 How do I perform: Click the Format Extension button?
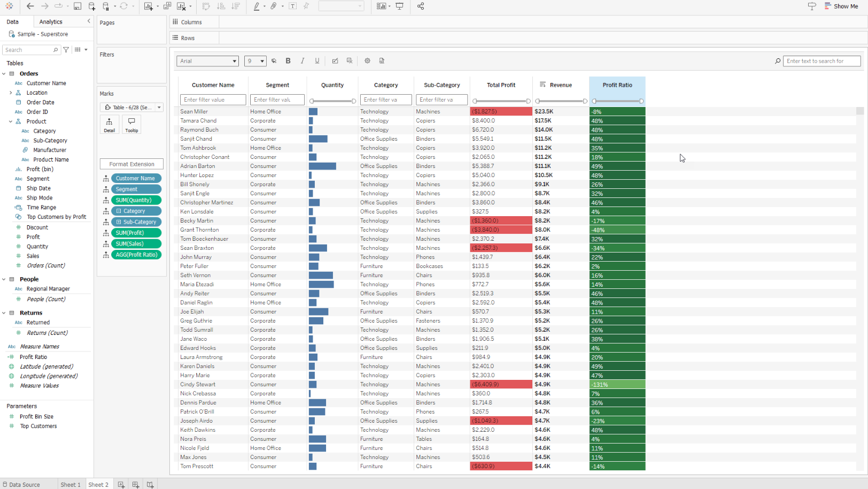(131, 164)
